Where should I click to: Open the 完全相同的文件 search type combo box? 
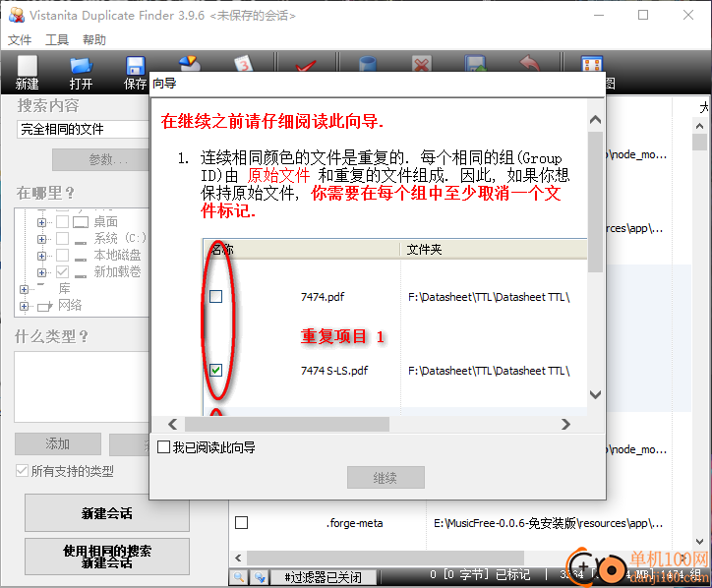coord(84,130)
